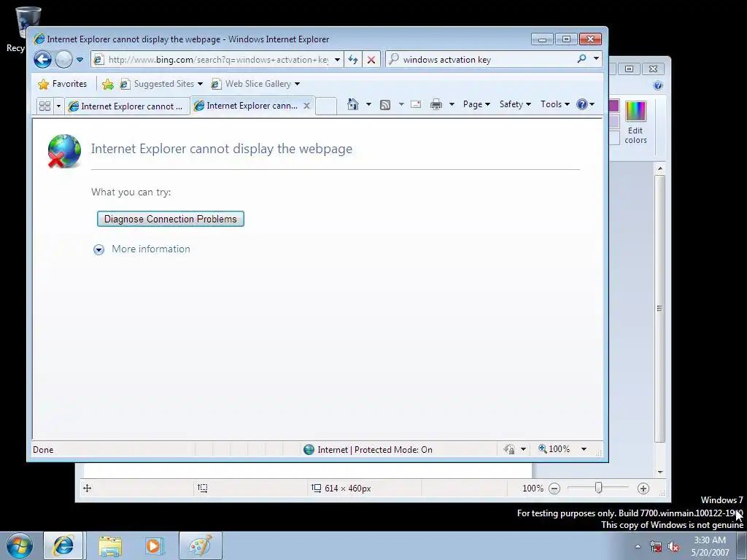The height and width of the screenshot is (560, 747).
Task: Expand the Home button dropdown
Action: pyautogui.click(x=368, y=104)
